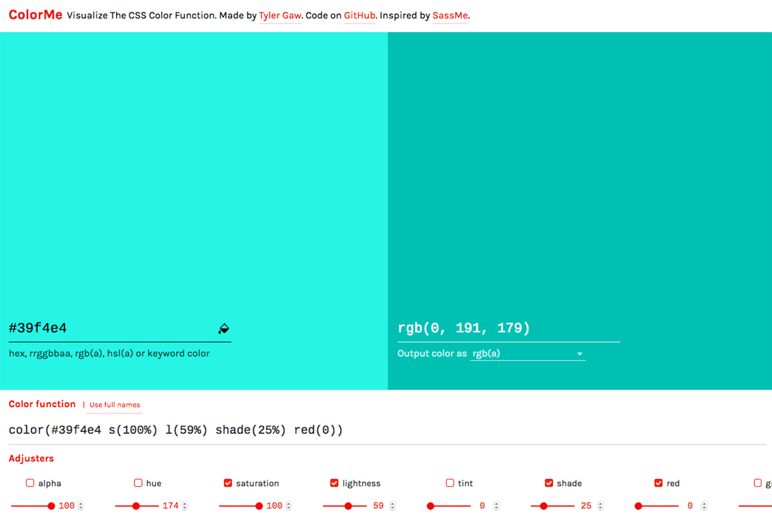Click the #39f4e4 color input field
This screenshot has width=772, height=532.
(x=120, y=328)
